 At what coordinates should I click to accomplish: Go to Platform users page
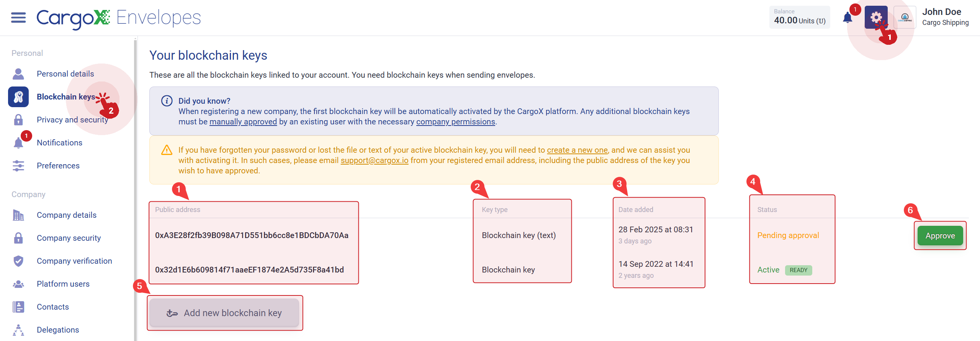coord(63,284)
